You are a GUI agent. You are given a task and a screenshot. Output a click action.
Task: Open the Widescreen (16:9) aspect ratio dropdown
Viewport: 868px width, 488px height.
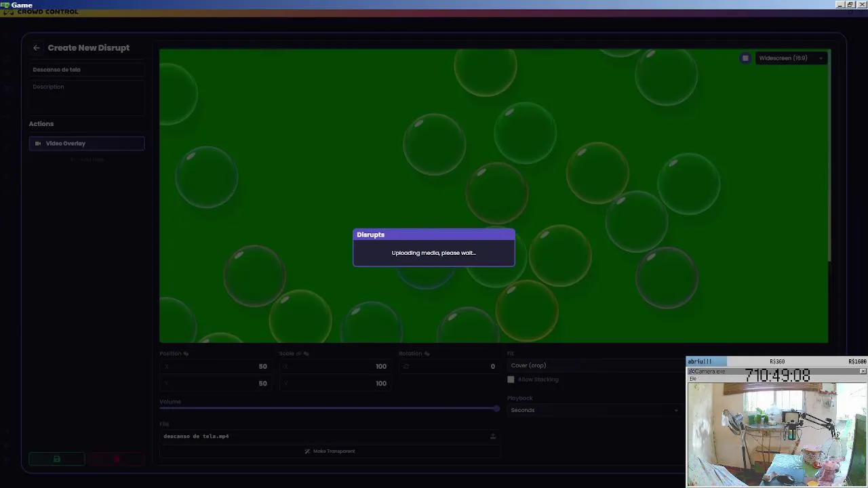[791, 58]
